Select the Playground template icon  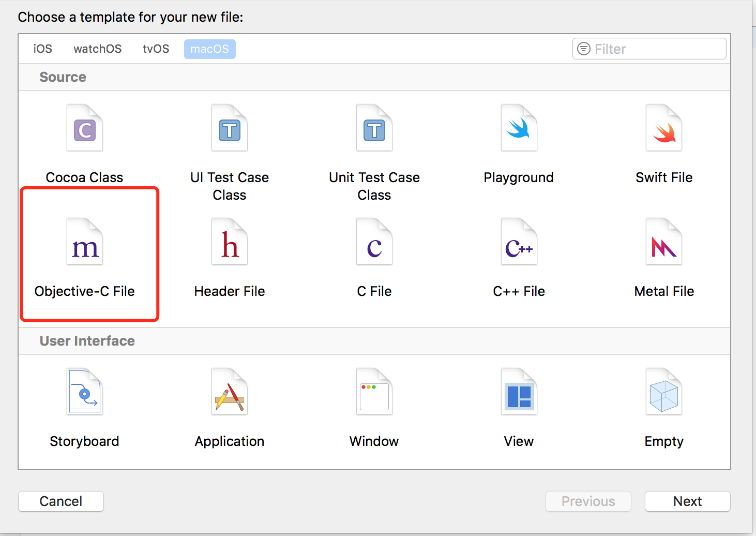click(519, 128)
